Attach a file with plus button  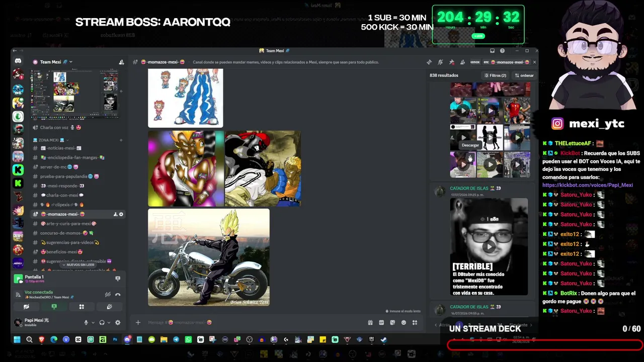[x=138, y=322]
